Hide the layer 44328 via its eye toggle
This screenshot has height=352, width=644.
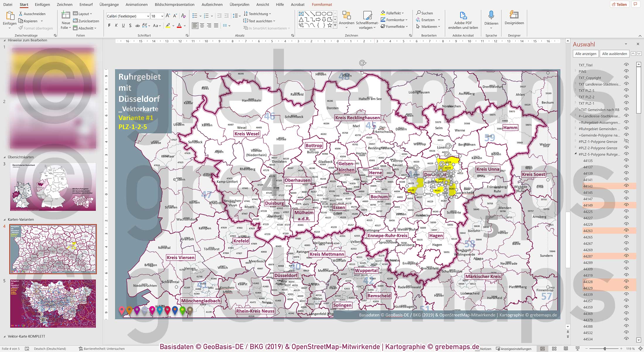626,282
